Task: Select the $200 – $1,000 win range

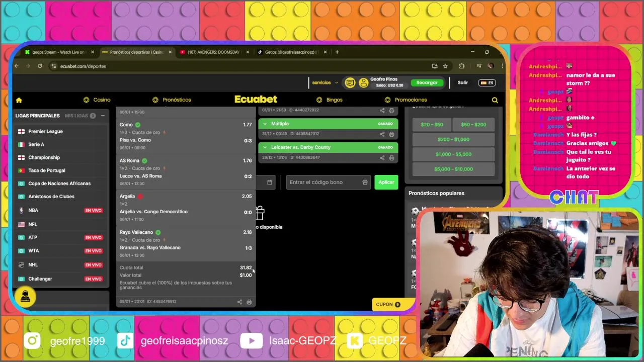Action: [453, 139]
